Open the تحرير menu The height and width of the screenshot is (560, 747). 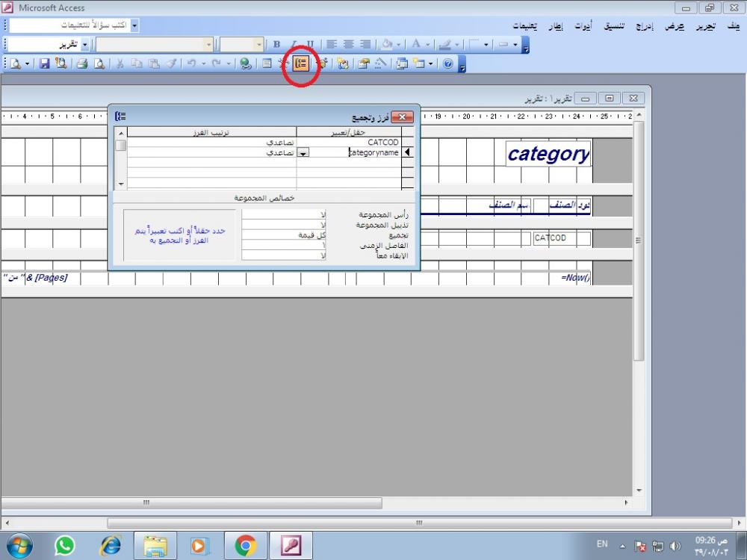(706, 25)
